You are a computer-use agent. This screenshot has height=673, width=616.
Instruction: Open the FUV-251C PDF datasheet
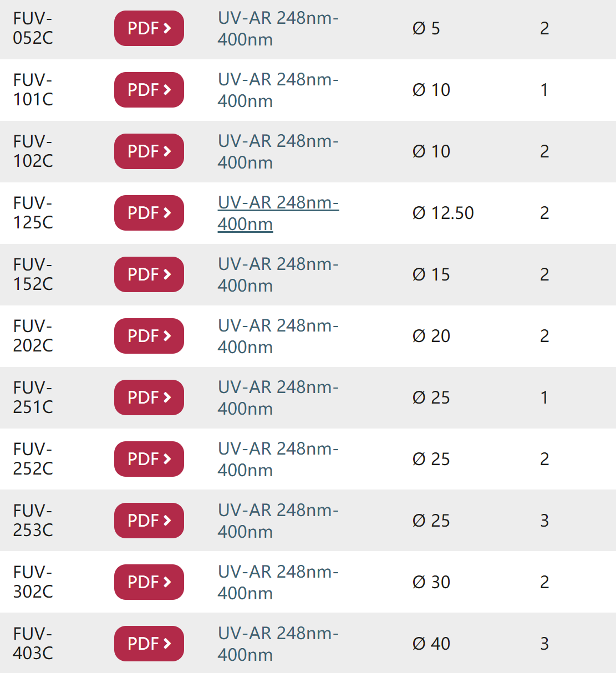[x=149, y=397]
